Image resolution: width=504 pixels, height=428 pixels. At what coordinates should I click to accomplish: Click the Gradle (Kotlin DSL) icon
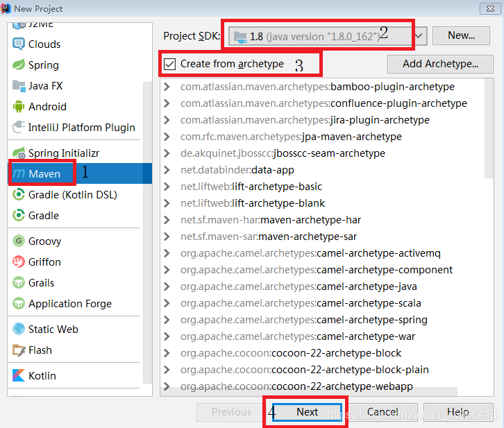[19, 194]
